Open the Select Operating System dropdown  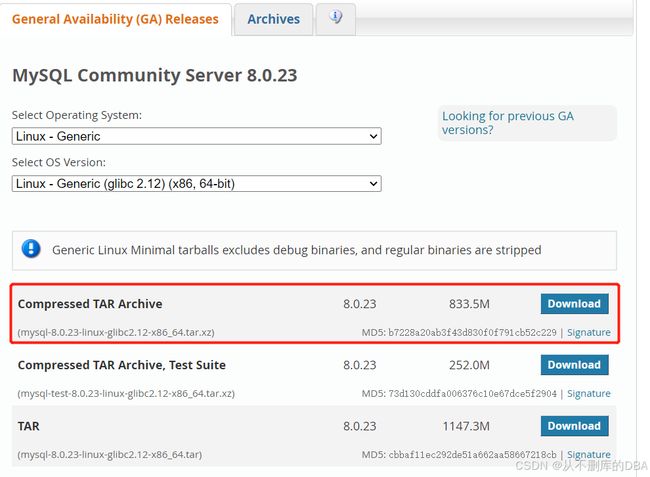196,136
